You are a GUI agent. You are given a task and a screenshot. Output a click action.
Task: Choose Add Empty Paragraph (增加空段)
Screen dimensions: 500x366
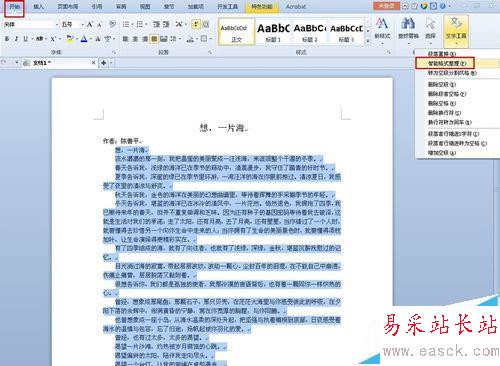click(x=442, y=153)
